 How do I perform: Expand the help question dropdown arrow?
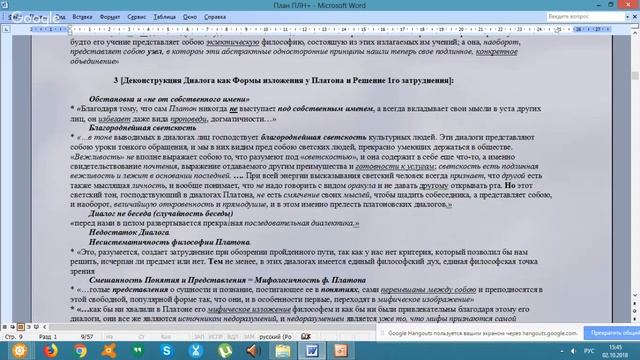coord(627,17)
